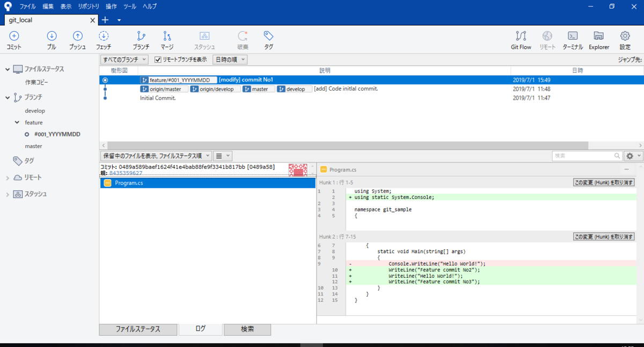The height and width of the screenshot is (347, 644).
Task: Open the 保留中のファイルを表示 filter dropdown
Action: [x=156, y=156]
